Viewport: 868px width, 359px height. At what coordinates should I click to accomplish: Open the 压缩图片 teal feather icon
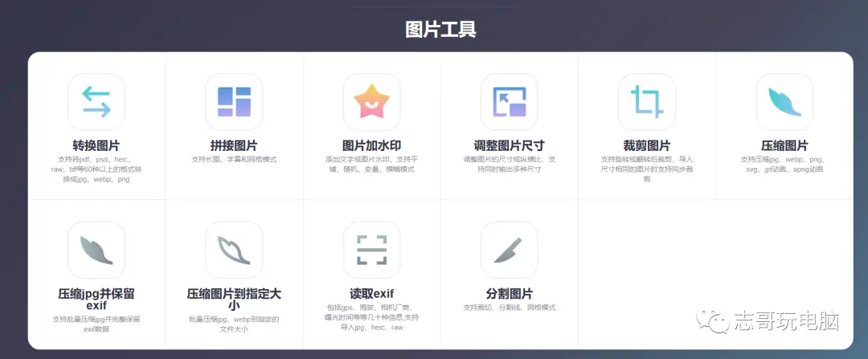point(784,102)
